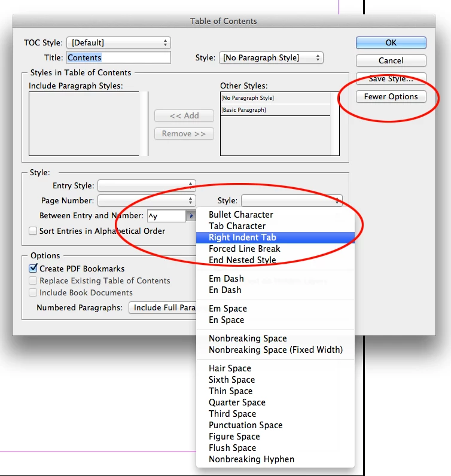
Task: Click the Cancel button
Action: 391,61
